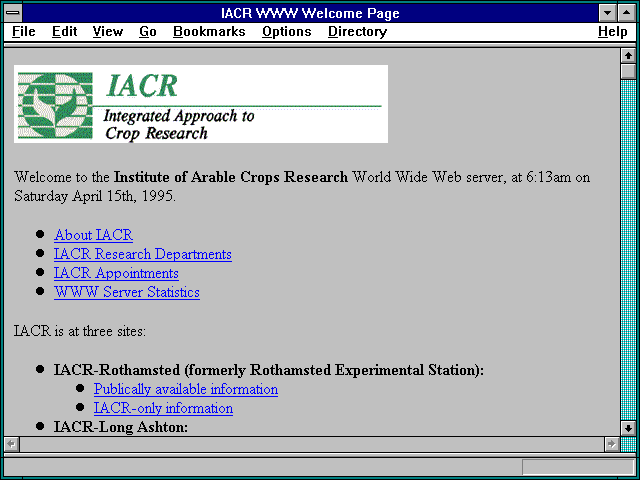Open the Help menu

[613, 31]
